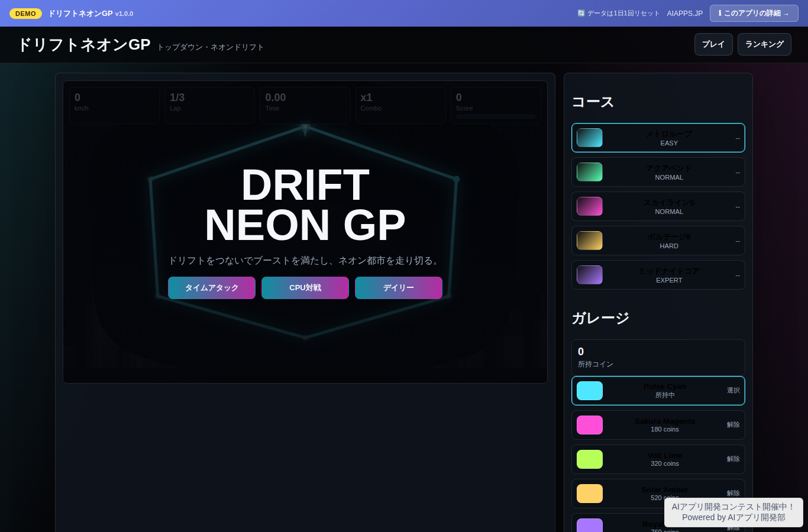Open the このアプリの詳細 info button
This screenshot has width=808, height=532.
(754, 13)
